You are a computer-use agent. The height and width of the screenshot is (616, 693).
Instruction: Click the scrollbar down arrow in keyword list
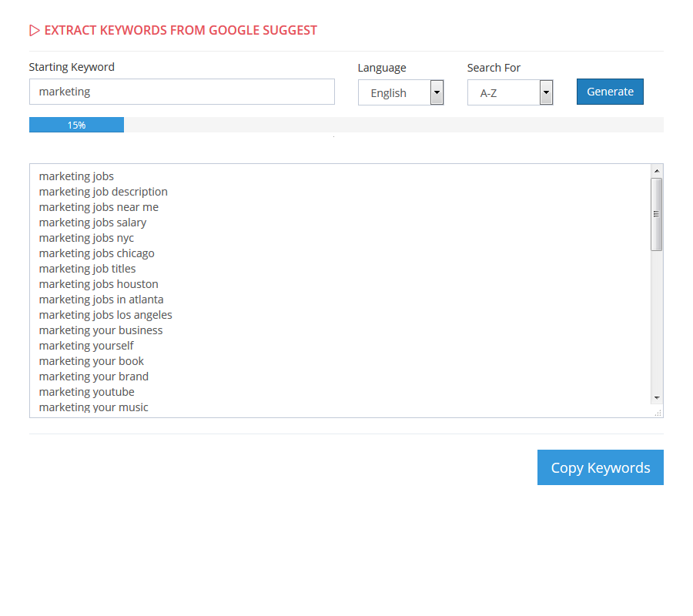click(x=657, y=398)
